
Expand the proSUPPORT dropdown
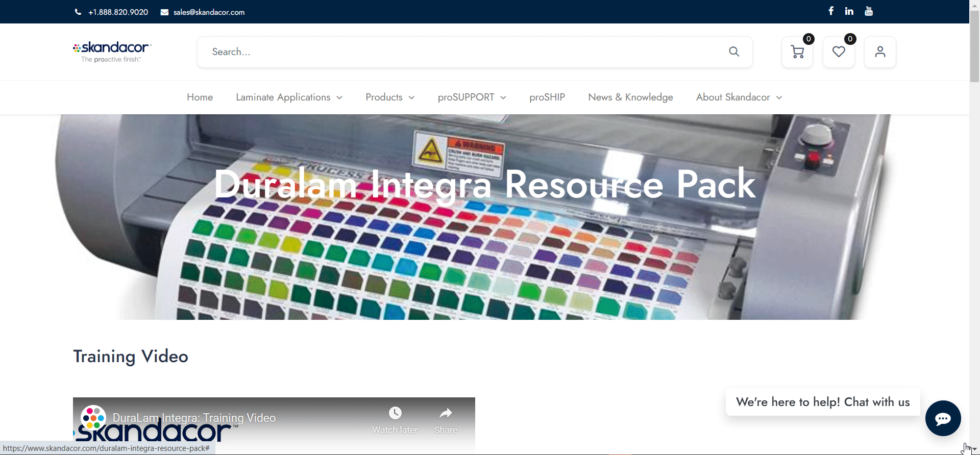(x=472, y=97)
